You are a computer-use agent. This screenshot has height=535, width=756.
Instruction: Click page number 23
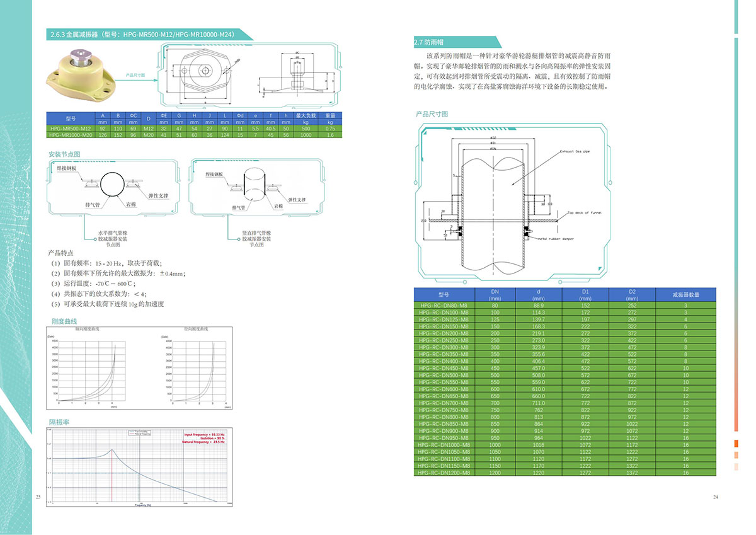point(37,498)
